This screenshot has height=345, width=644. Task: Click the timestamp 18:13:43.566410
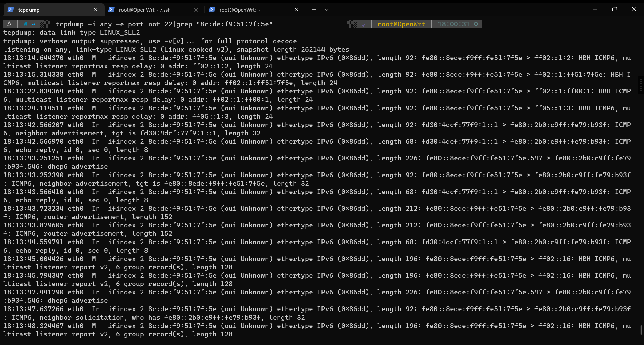pyautogui.click(x=34, y=192)
